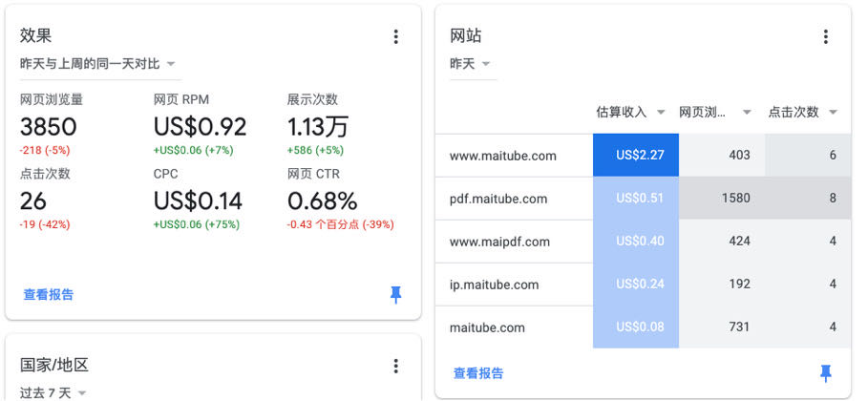The image size is (868, 401).
Task: Click the 国家/地区 card title
Action: (54, 365)
